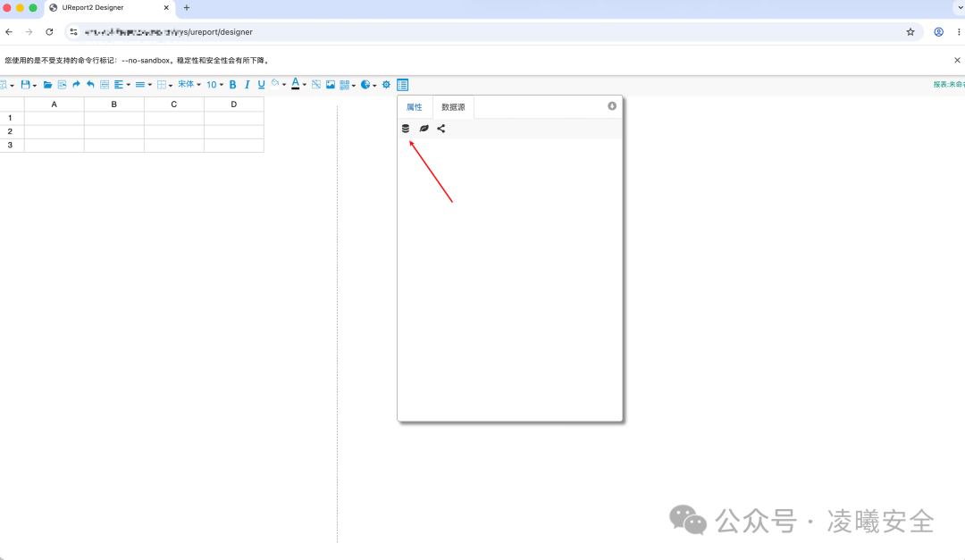Reload the browser page
This screenshot has width=965, height=560.
[x=49, y=32]
